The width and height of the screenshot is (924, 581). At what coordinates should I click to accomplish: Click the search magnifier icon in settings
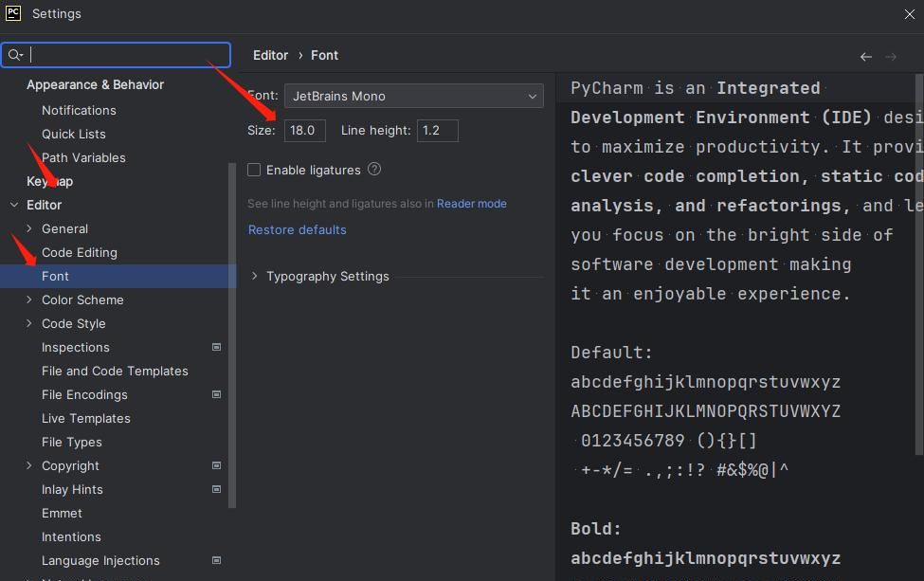[x=14, y=55]
